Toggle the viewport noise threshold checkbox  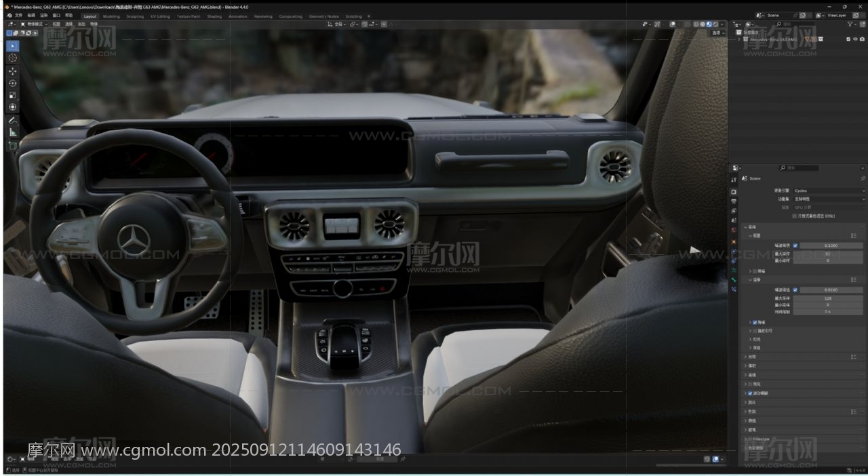click(x=795, y=245)
